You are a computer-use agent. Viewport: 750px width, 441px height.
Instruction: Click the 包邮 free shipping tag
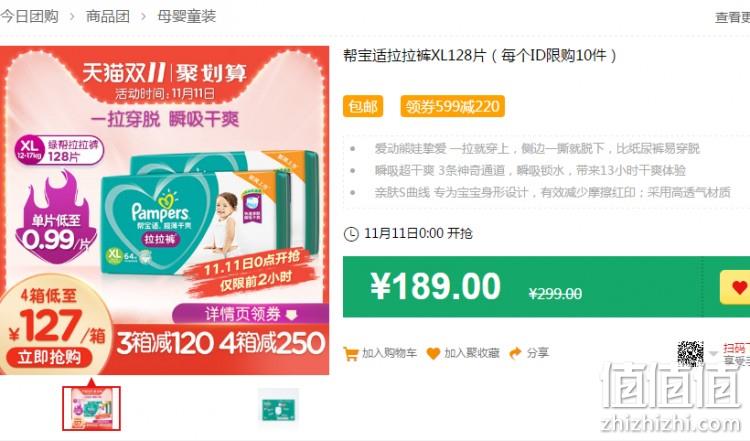pyautogui.click(x=363, y=106)
